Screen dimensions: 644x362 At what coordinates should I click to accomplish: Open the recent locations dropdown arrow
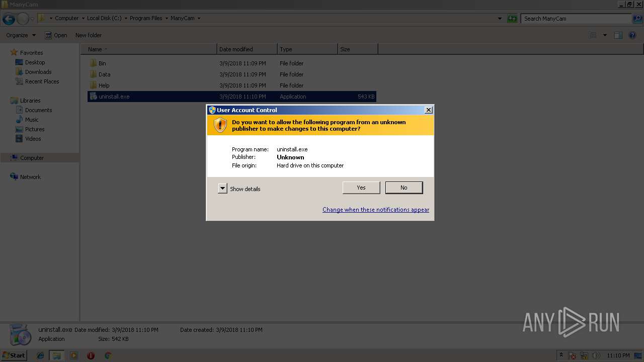coord(32,19)
